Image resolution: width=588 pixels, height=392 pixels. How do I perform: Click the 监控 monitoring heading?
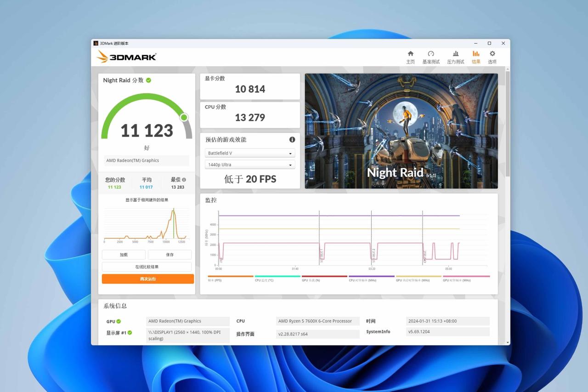(211, 200)
